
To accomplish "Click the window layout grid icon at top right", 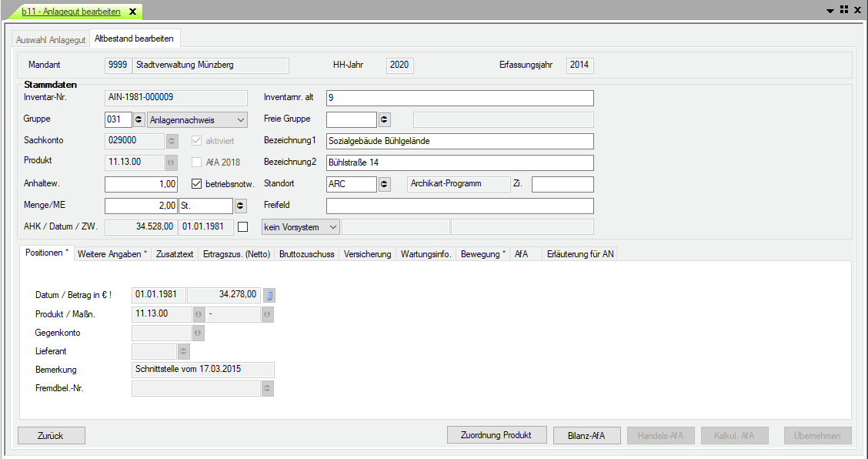I will click(844, 10).
